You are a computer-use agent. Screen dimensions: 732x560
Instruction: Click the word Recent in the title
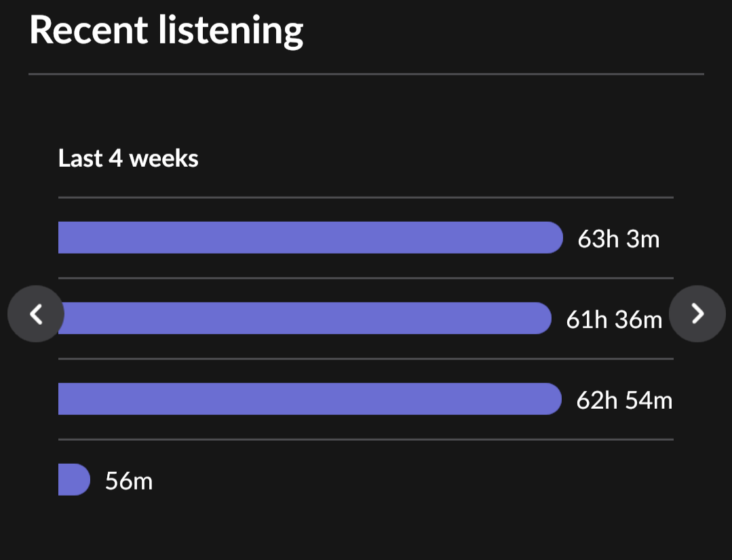point(89,30)
